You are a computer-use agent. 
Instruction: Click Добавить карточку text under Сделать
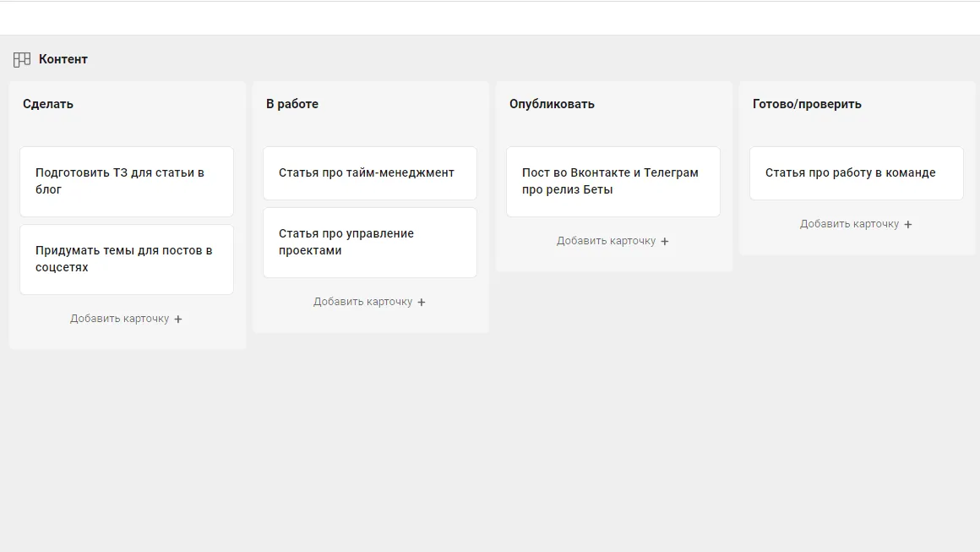click(119, 319)
